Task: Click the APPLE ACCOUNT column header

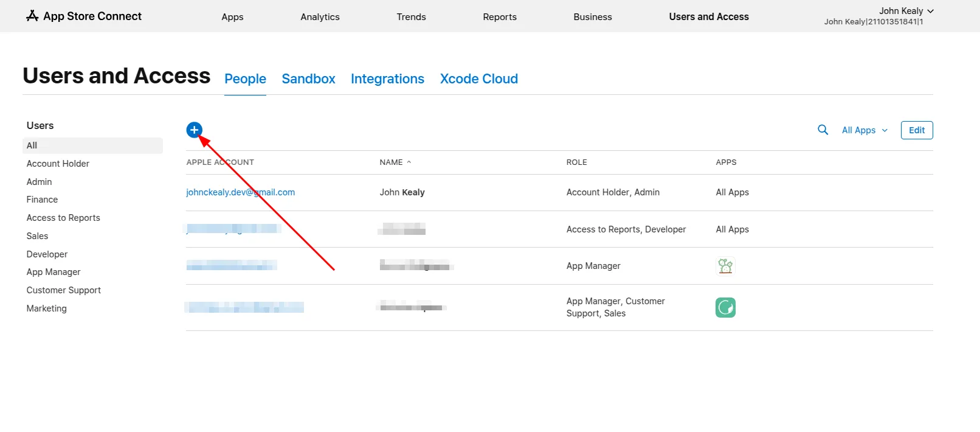Action: [220, 162]
